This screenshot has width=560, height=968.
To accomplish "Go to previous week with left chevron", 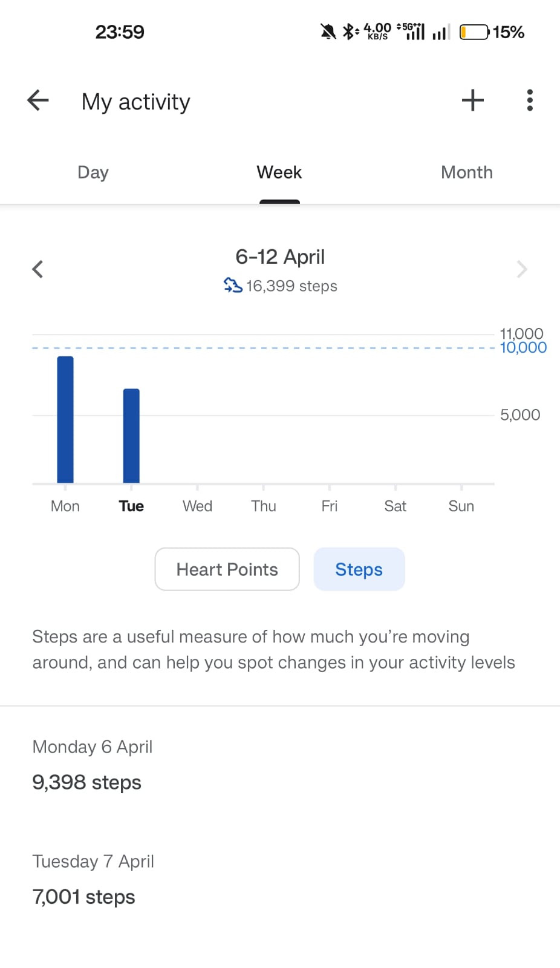I will pos(37,269).
